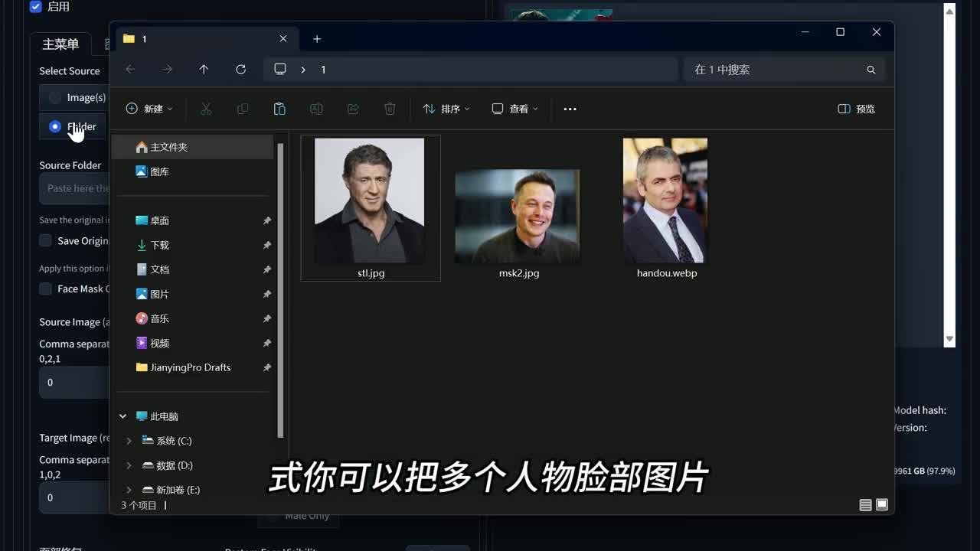Open the three-dots More options menu

(570, 109)
